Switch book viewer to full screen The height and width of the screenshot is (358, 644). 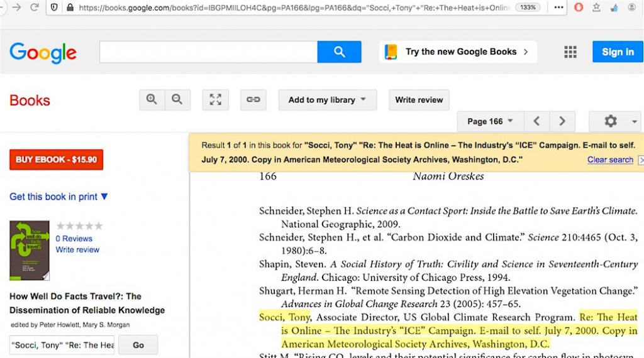tap(215, 100)
